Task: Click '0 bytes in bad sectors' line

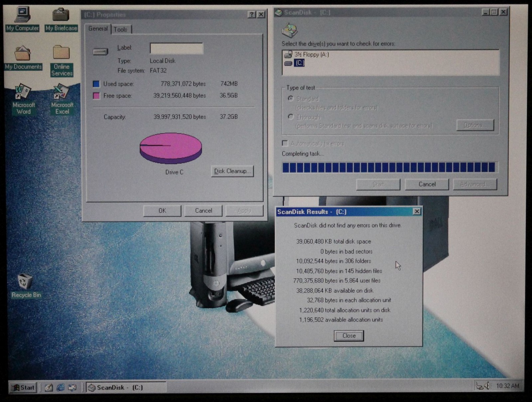Action: 346,251
